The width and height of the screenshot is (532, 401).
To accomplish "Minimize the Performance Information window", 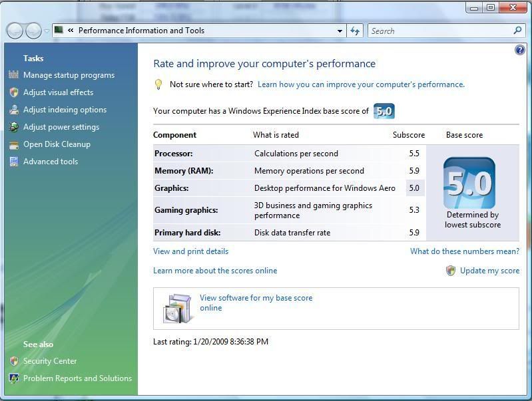I will click(474, 7).
